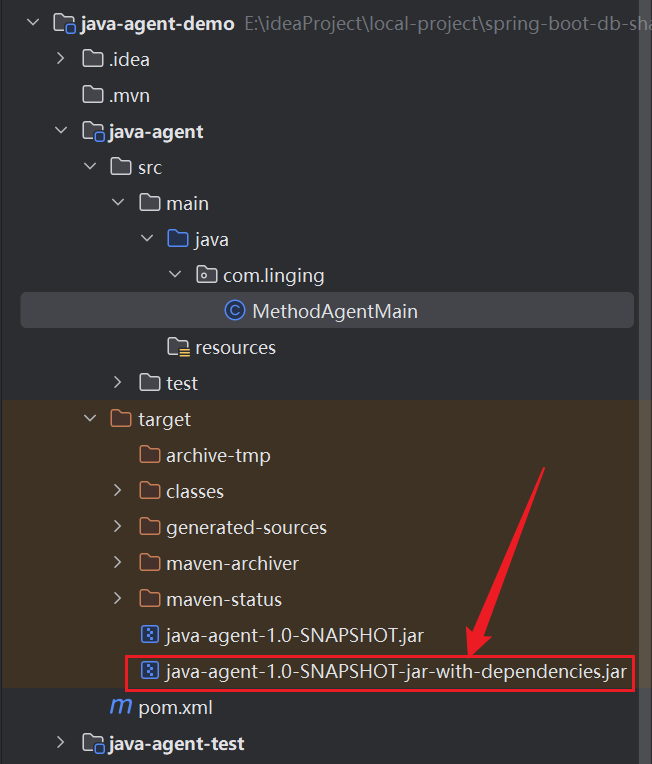Image resolution: width=652 pixels, height=764 pixels.
Task: Collapse the java-agent module node
Action: point(61,131)
